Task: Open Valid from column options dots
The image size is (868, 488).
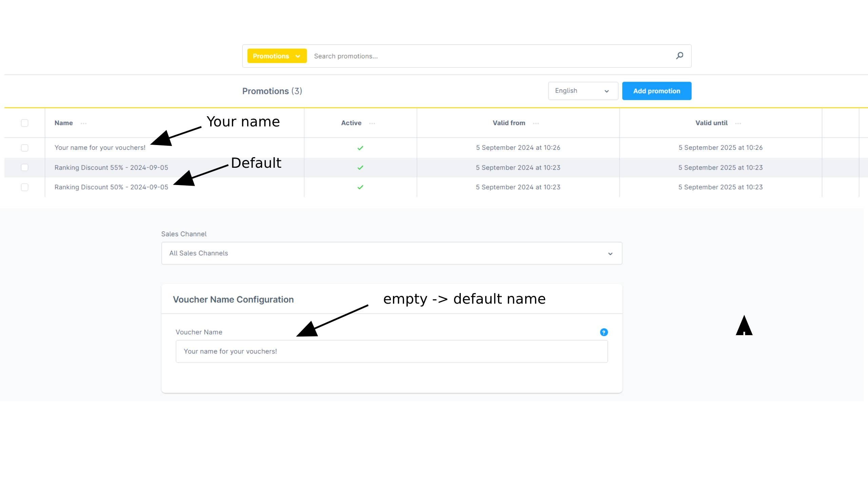Action: 536,123
